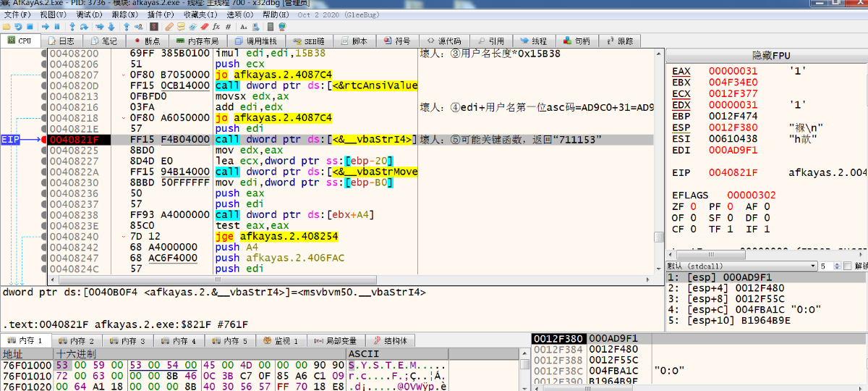Click the Comments yellow-note toolbar icon

(x=181, y=26)
